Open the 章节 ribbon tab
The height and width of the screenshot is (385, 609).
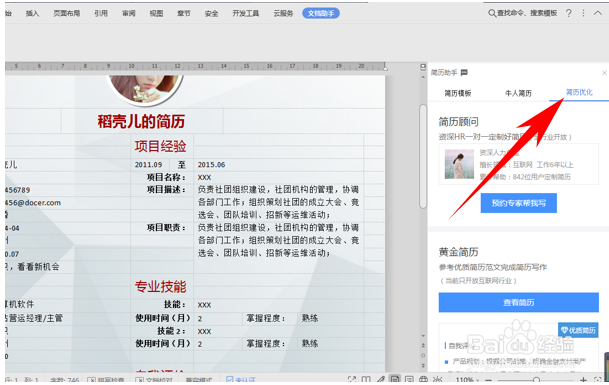click(184, 14)
